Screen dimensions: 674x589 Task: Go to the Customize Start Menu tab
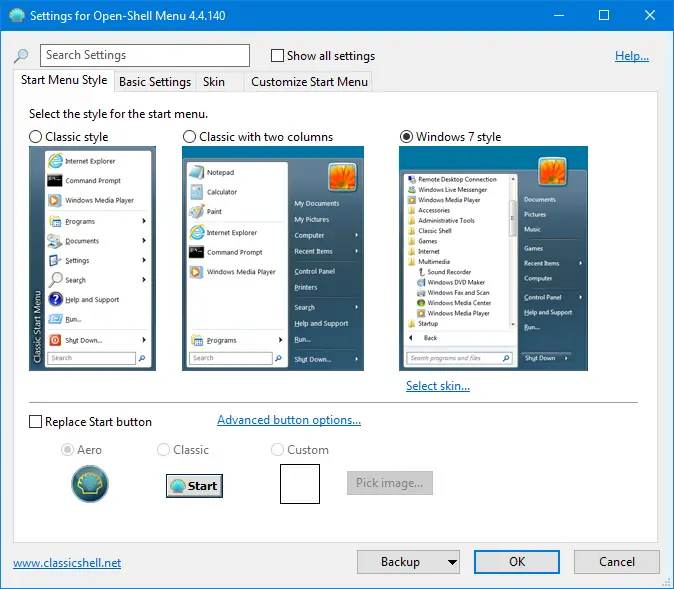[309, 82]
